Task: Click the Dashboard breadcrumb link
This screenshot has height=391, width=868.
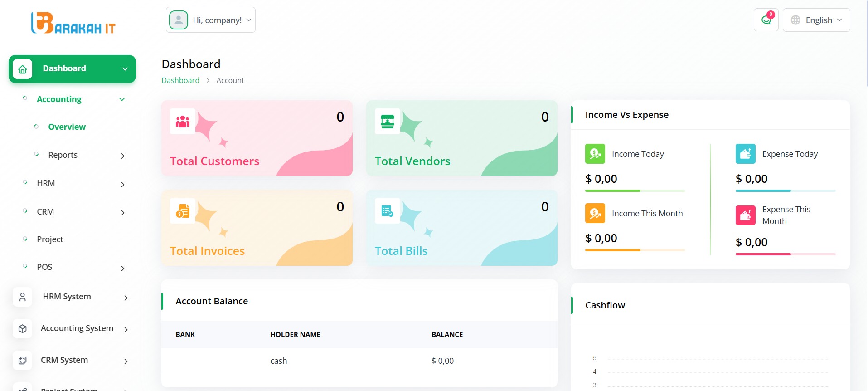Action: click(x=180, y=80)
